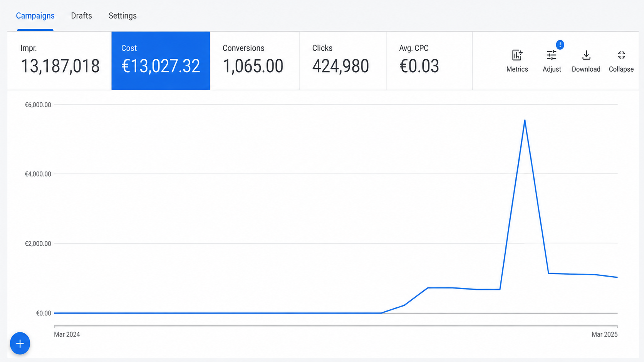This screenshot has height=362, width=644.
Task: Click the €0.00 axis label
Action: [x=44, y=314]
